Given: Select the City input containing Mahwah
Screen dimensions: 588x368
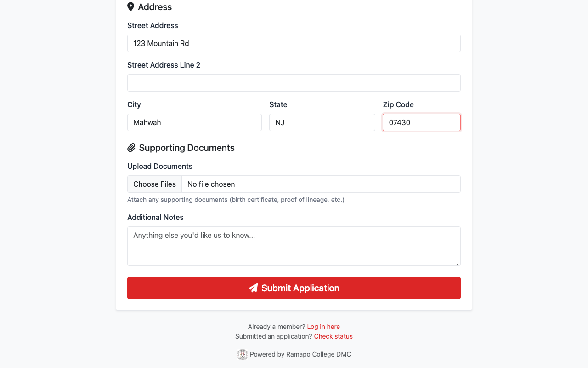Looking at the screenshot, I should [x=194, y=122].
